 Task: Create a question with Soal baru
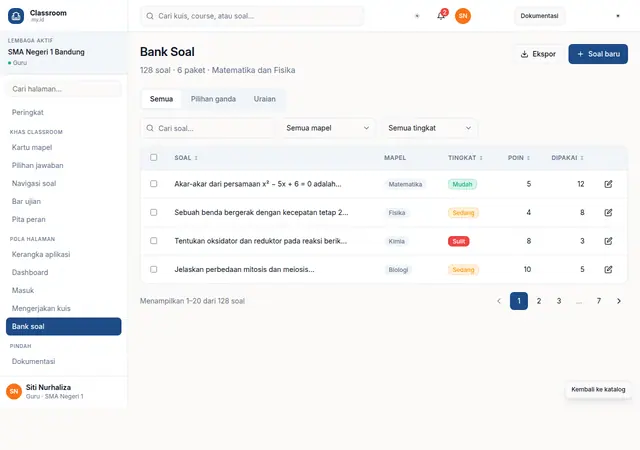[x=598, y=54]
